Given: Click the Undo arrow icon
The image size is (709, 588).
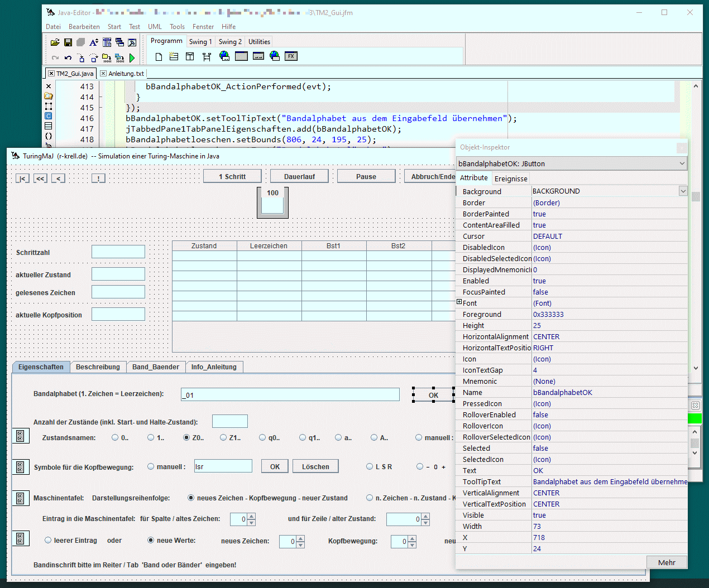Looking at the screenshot, I should (68, 57).
